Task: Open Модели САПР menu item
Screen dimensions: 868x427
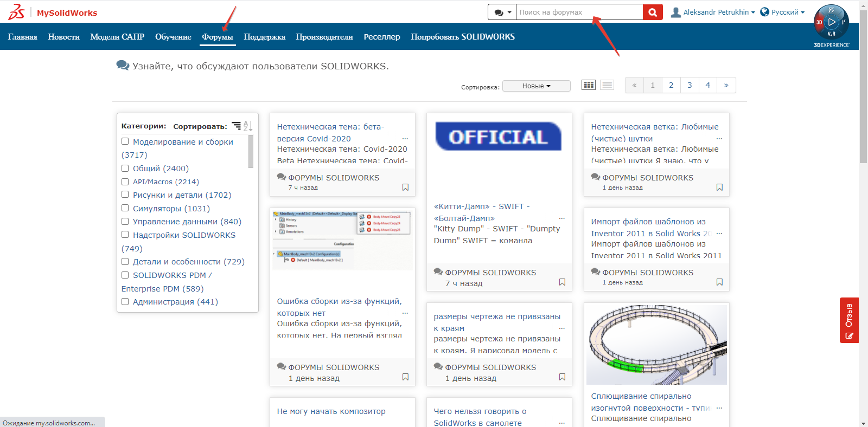Action: point(117,37)
